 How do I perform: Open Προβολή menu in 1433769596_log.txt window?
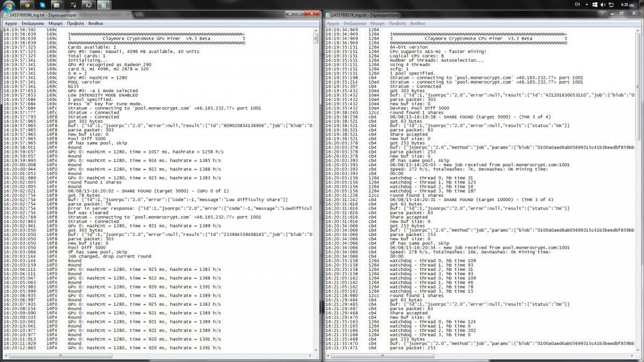(75, 24)
